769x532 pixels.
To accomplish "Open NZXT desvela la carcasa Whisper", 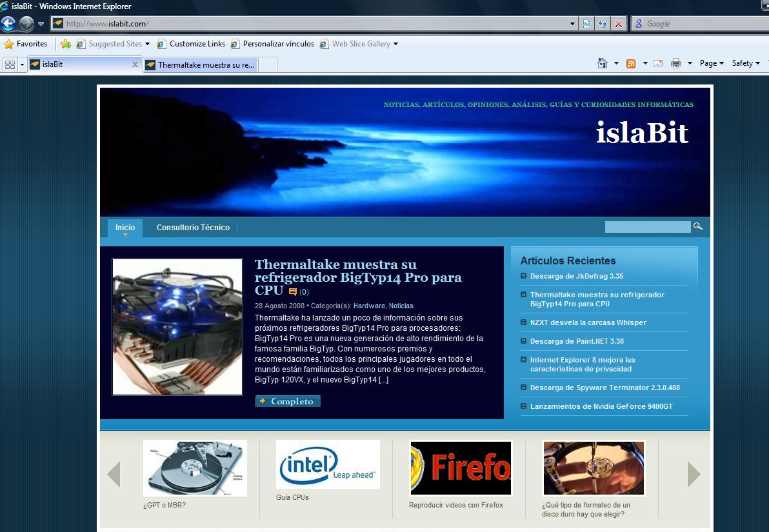I will coord(588,322).
